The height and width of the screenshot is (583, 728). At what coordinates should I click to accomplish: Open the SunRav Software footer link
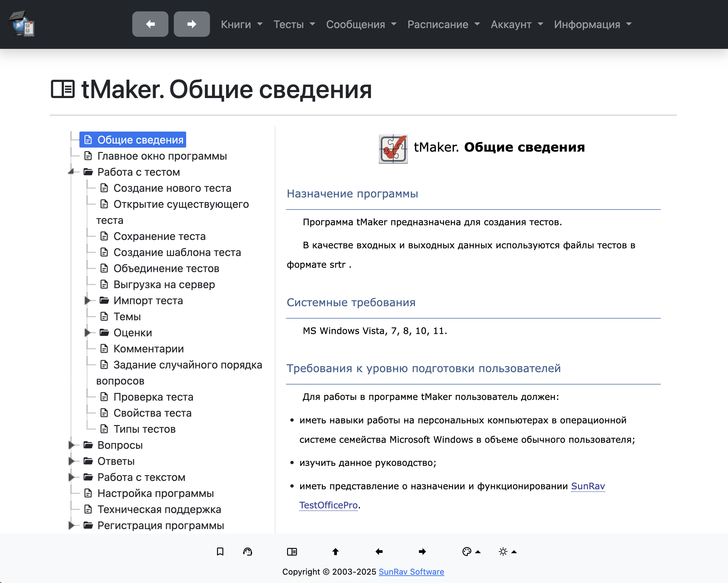click(411, 572)
